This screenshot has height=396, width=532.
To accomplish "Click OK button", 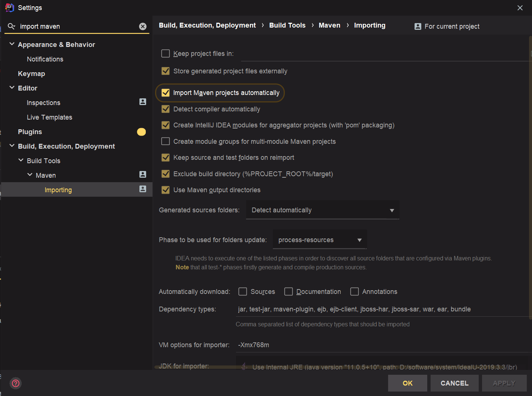I will click(407, 383).
